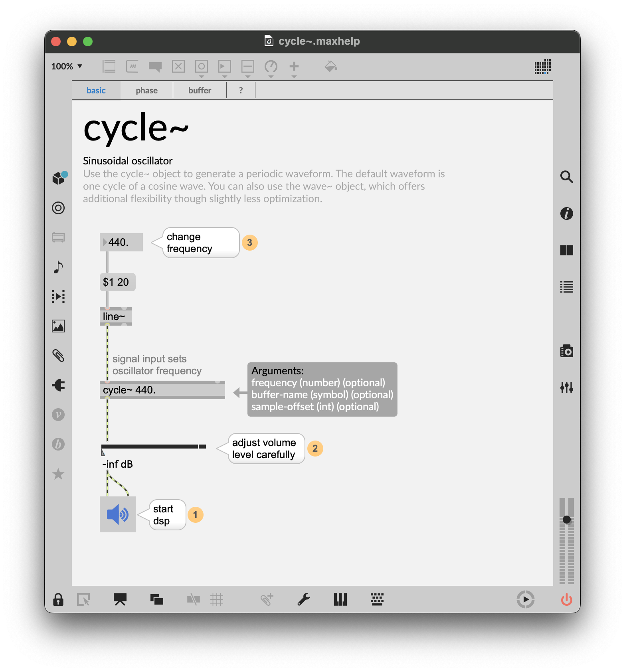Open the Max for Live devices target icon
625x672 pixels.
pyautogui.click(x=58, y=208)
